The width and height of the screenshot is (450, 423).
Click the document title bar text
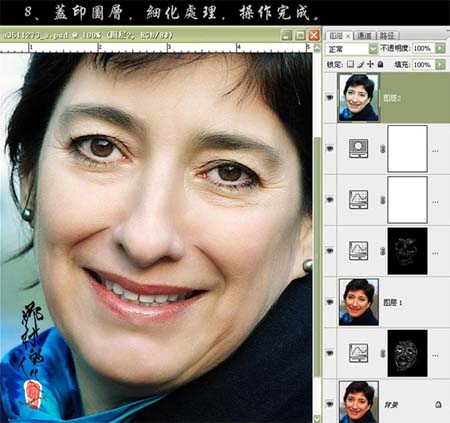pos(87,35)
